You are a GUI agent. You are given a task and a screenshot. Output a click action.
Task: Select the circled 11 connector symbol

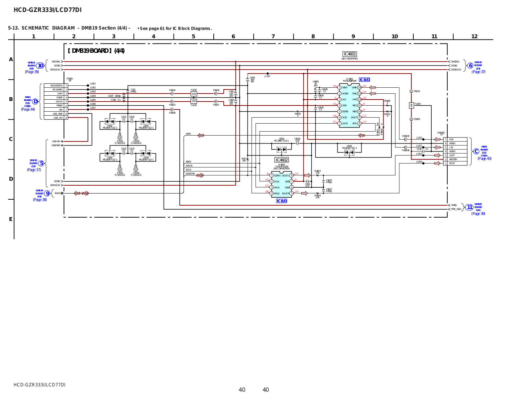pyautogui.click(x=469, y=207)
